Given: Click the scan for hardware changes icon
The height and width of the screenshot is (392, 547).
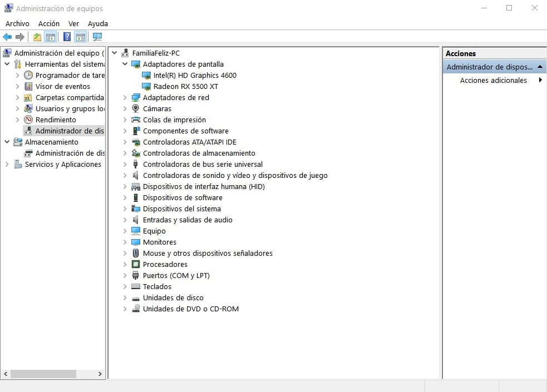Looking at the screenshot, I should (97, 37).
